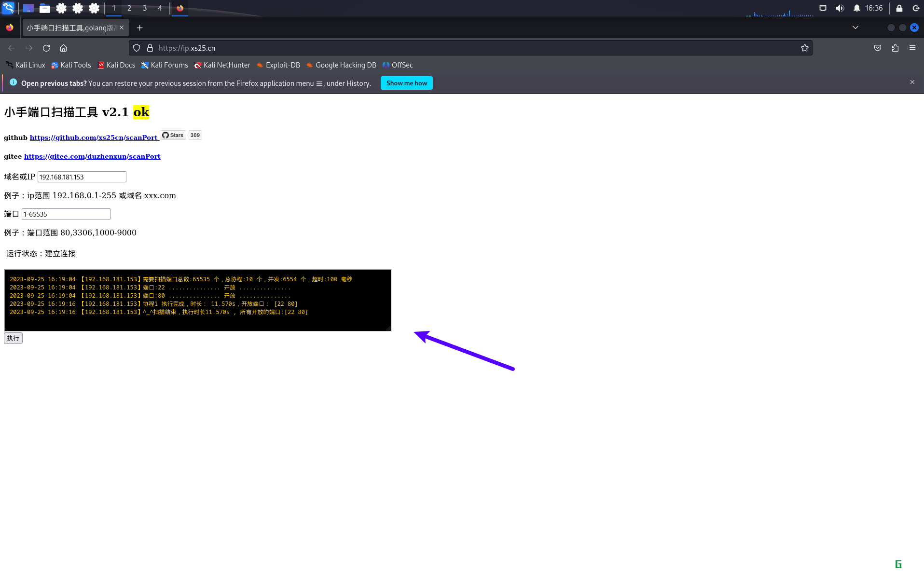Open the notifications bell icon
Image resolution: width=924 pixels, height=576 pixels.
[x=856, y=8]
